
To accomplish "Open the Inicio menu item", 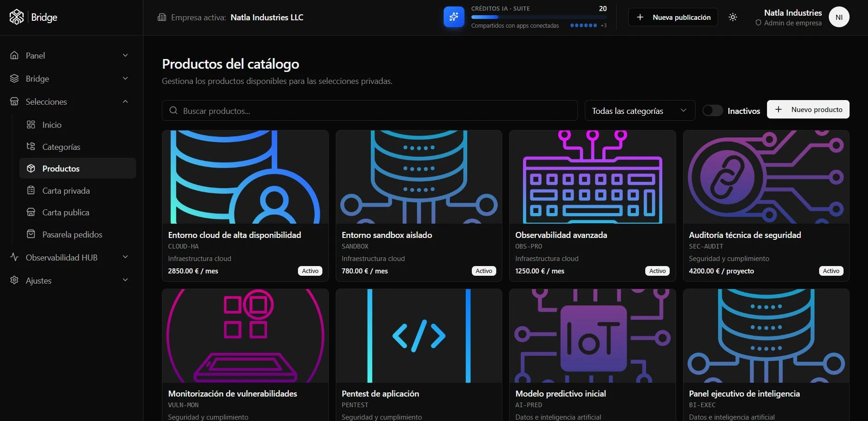I will pyautogui.click(x=77, y=125).
